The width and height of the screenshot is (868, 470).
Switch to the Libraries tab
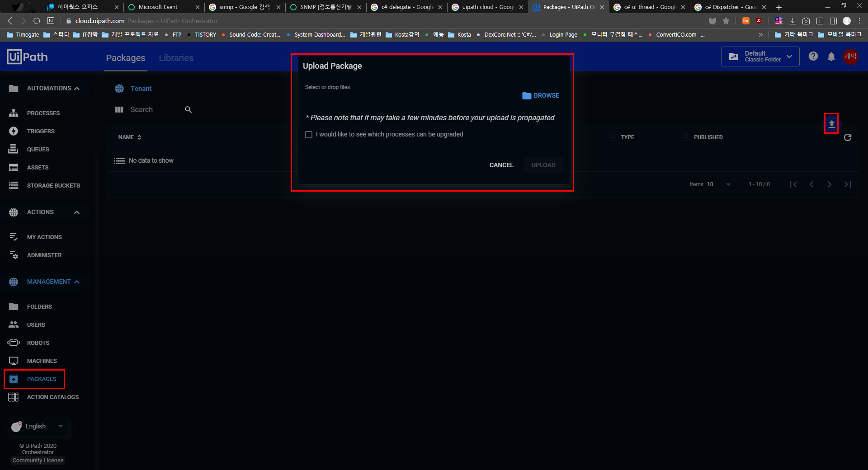pos(176,58)
